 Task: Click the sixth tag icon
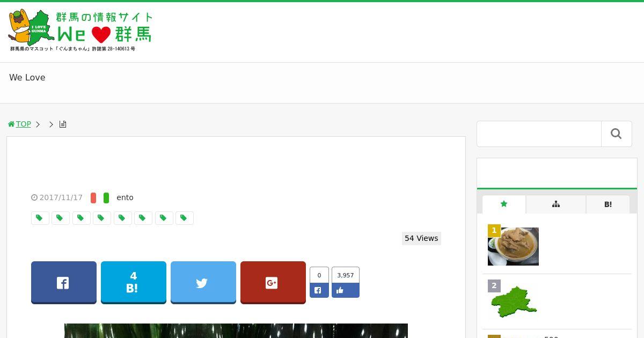[x=143, y=218]
